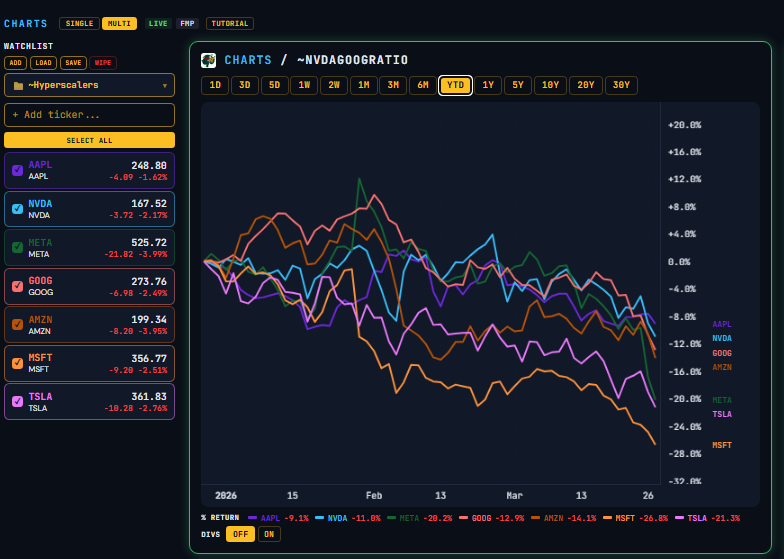Click the Feb date label on x-axis
Image resolution: width=784 pixels, height=559 pixels.
[374, 496]
